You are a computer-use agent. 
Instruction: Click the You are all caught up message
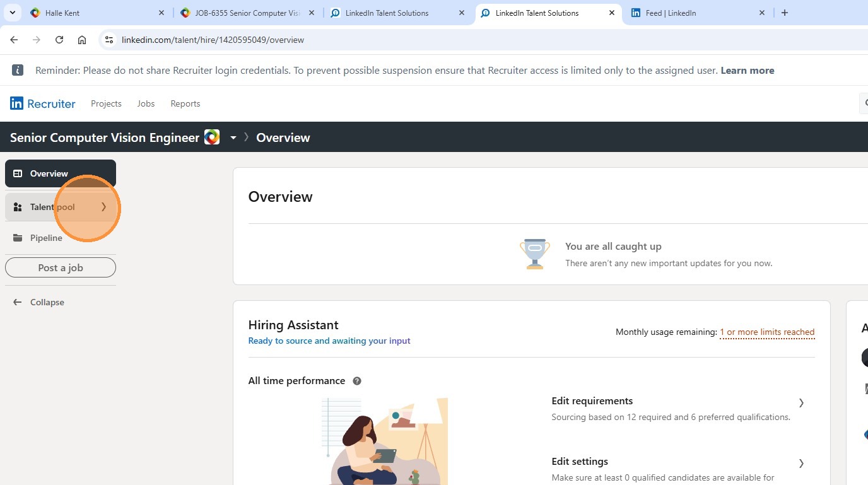coord(613,246)
